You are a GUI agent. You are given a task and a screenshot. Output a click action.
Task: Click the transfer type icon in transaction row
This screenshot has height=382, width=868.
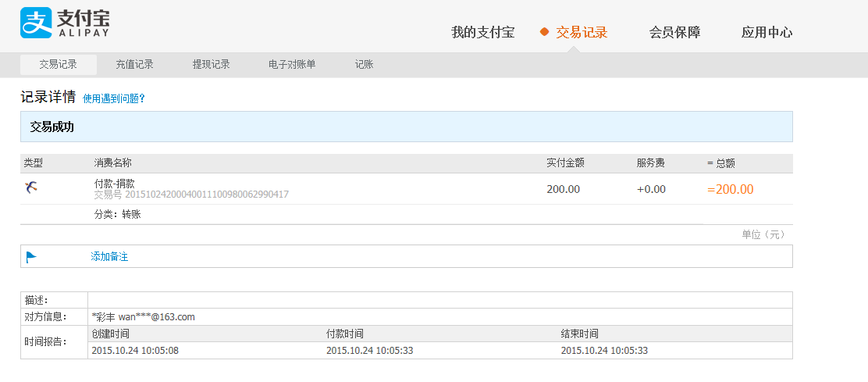(x=30, y=187)
